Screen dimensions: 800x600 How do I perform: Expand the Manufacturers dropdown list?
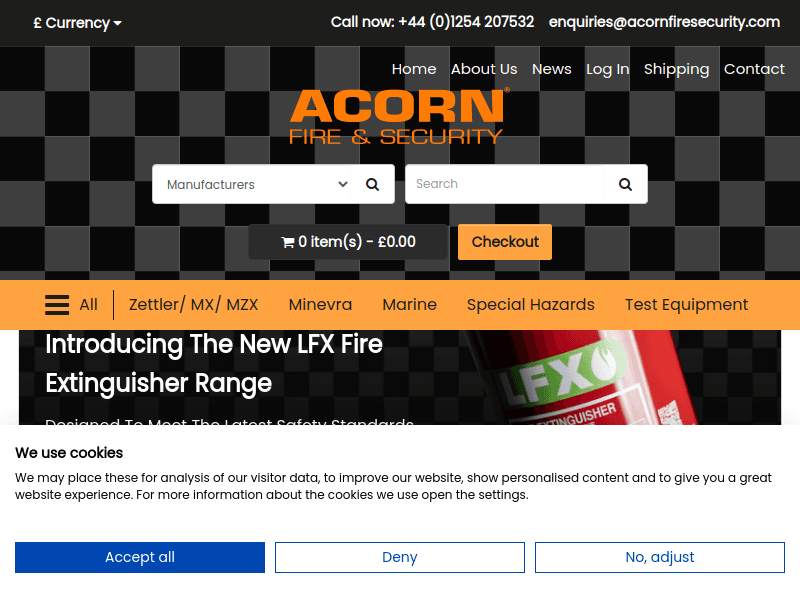pos(253,184)
